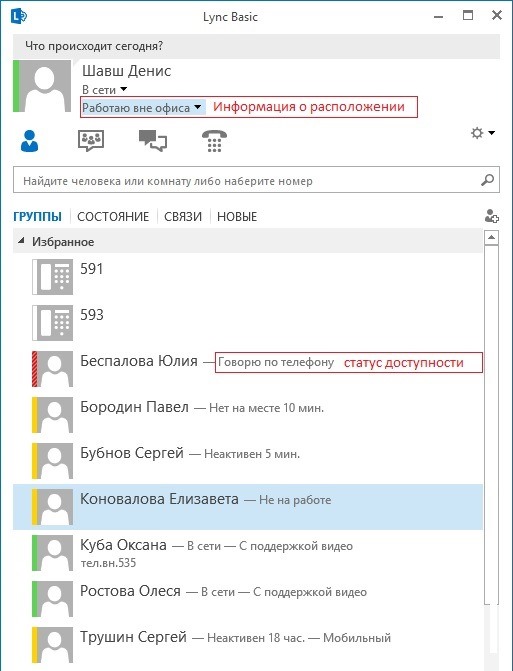This screenshot has width=513, height=671.
Task: Click the contact list scrollbar thumb
Action: coord(492,425)
